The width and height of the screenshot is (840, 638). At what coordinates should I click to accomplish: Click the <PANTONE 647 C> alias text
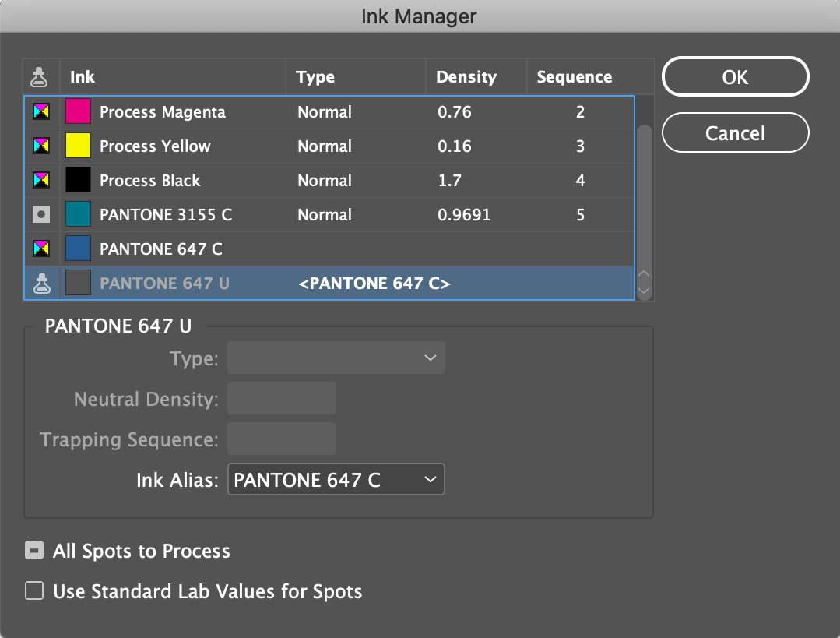[x=374, y=283]
